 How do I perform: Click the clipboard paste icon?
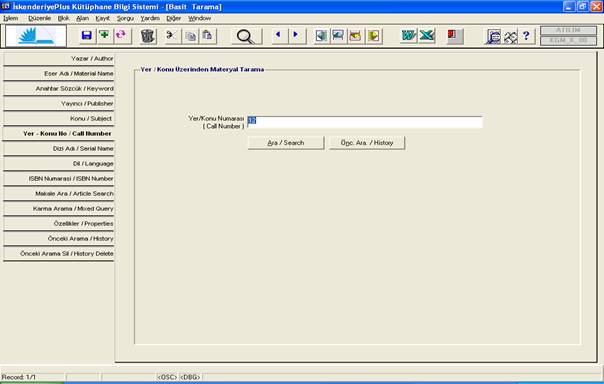coord(208,36)
